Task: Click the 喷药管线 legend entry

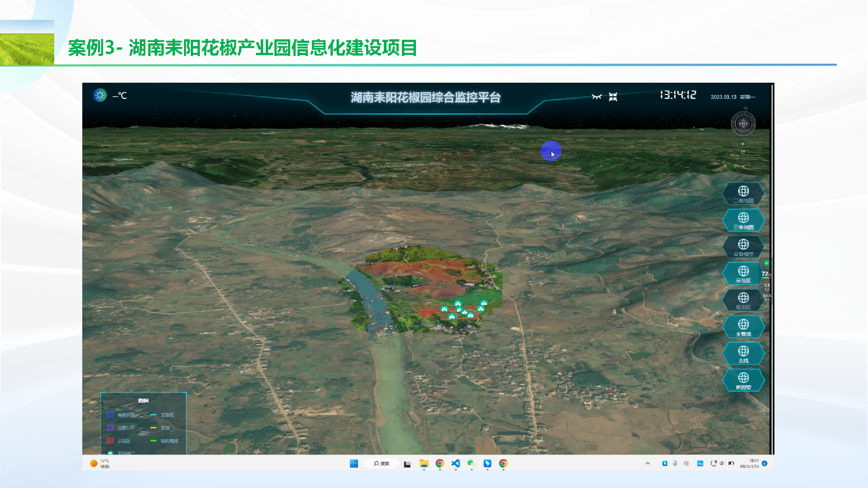Action: pyautogui.click(x=165, y=441)
